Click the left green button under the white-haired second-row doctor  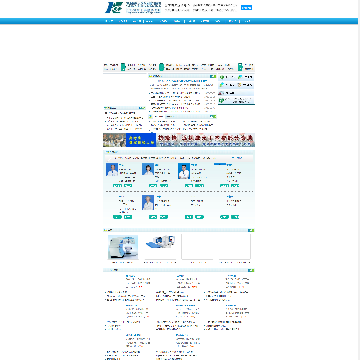[153, 217]
